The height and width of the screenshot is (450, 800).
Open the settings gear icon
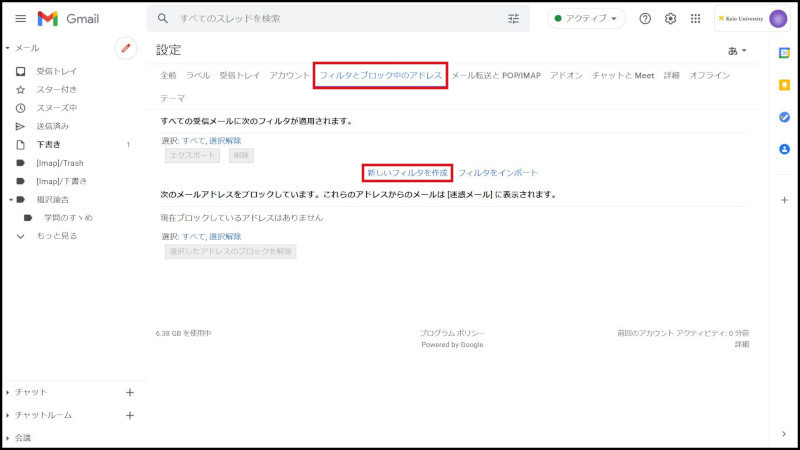[671, 19]
